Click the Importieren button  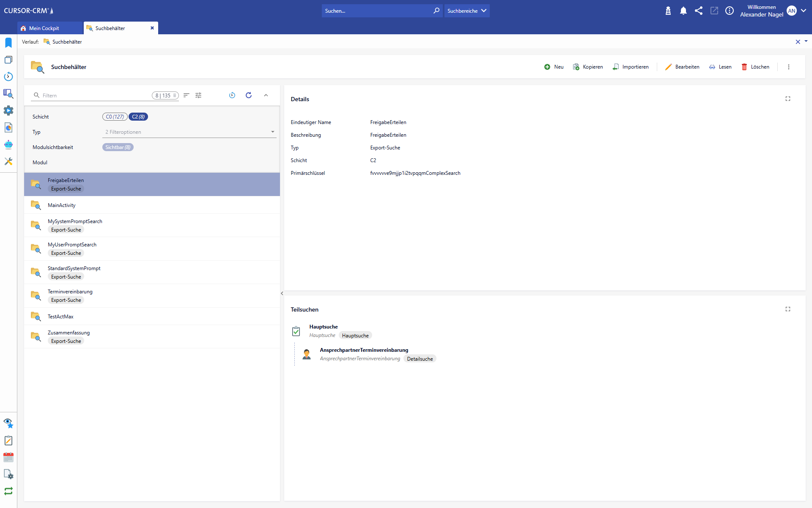coord(631,67)
